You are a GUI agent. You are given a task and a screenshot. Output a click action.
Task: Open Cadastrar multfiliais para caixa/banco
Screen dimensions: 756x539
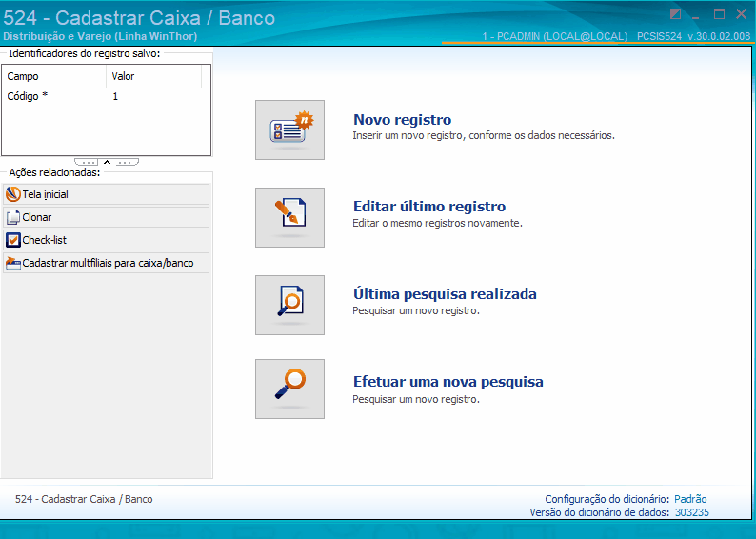(106, 263)
